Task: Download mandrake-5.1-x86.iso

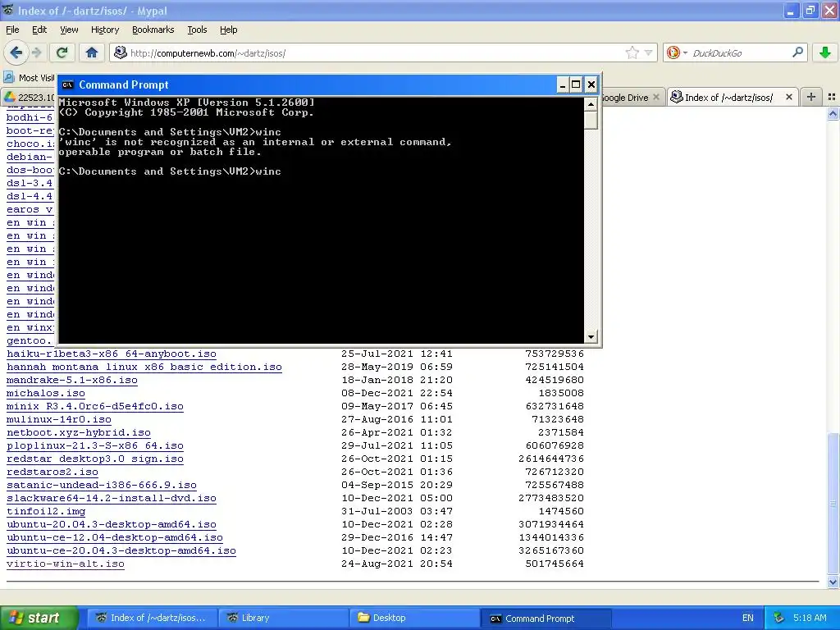Action: tap(72, 381)
